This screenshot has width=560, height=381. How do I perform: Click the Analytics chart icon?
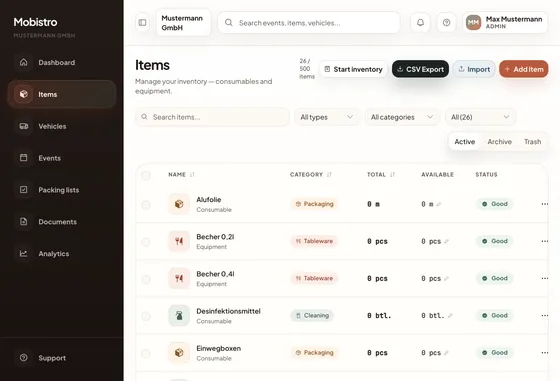pos(24,254)
